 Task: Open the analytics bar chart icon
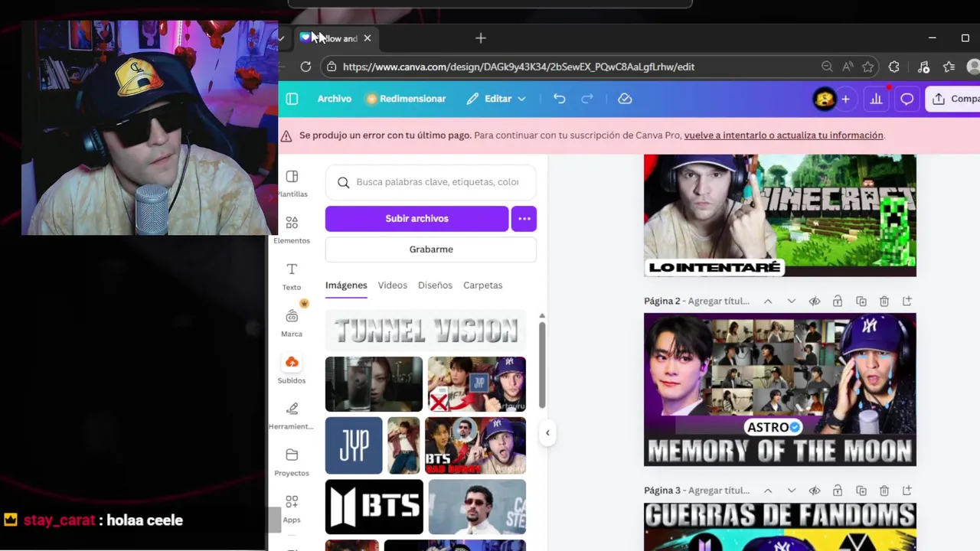[x=876, y=99]
